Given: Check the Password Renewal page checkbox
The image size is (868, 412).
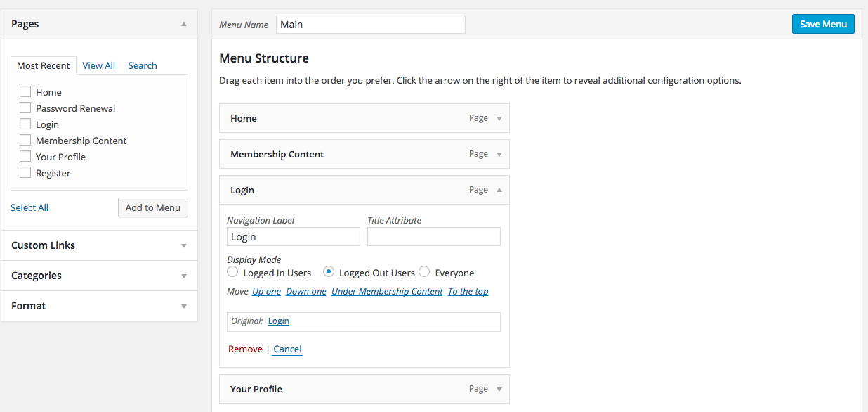Looking at the screenshot, I should click(x=25, y=108).
